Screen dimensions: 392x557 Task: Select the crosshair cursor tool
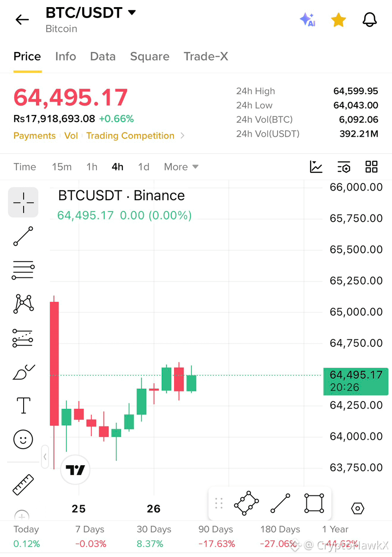(23, 203)
